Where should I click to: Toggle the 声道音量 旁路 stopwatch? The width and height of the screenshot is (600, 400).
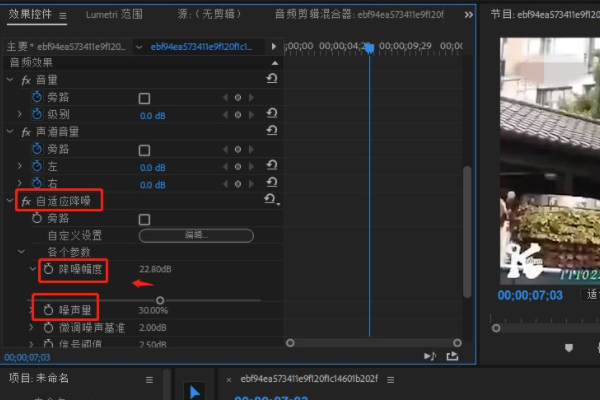coord(37,149)
